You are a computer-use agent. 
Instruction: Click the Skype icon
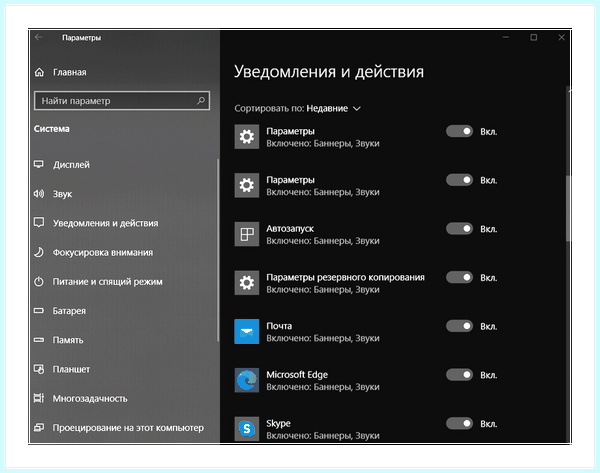[246, 429]
